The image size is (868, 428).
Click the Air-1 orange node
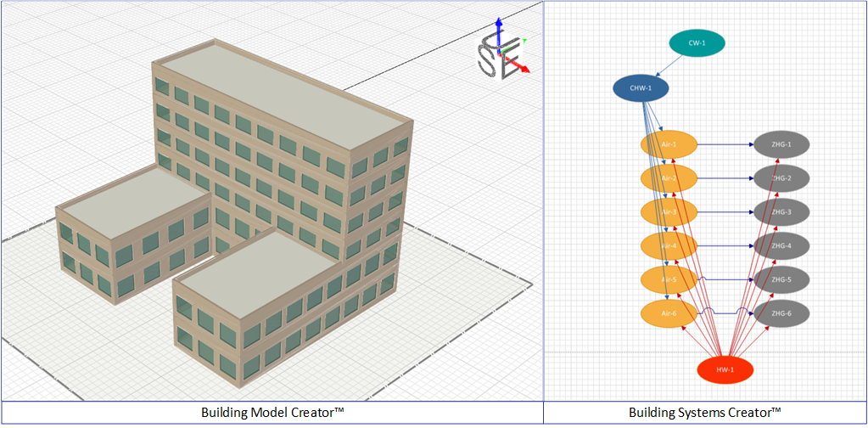click(x=669, y=145)
